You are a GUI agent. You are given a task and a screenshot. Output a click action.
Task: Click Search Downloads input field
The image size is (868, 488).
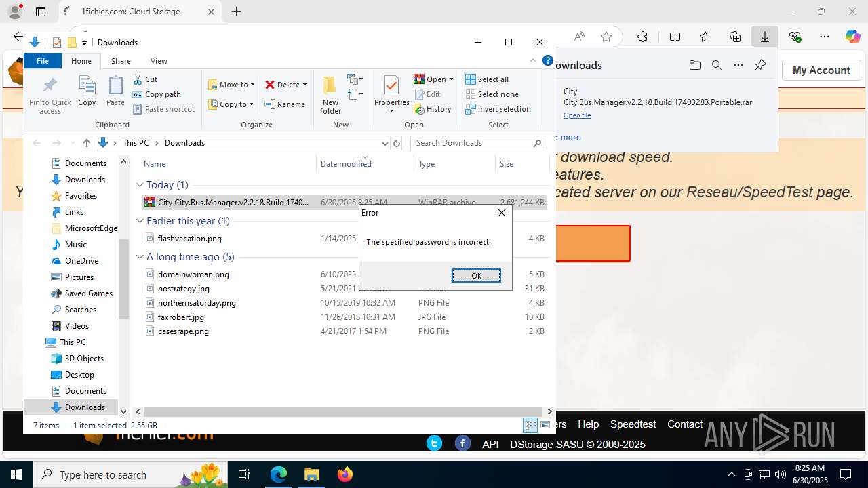coord(478,143)
